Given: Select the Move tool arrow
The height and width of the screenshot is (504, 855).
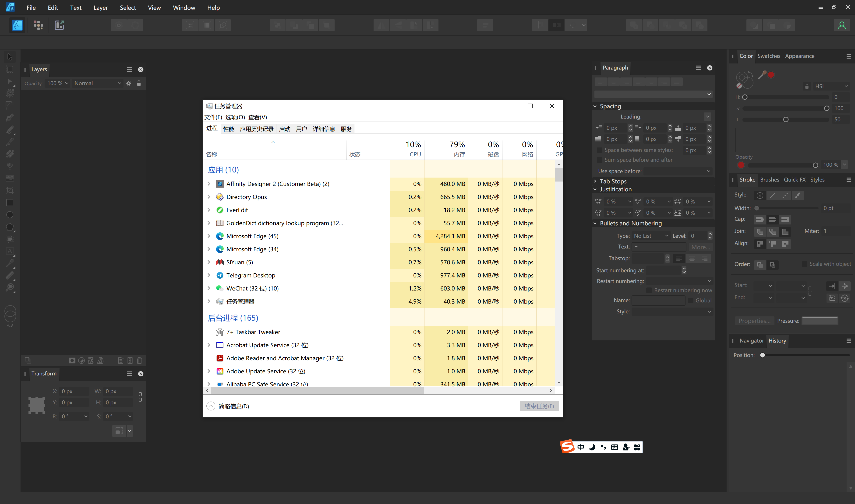Looking at the screenshot, I should 10,57.
